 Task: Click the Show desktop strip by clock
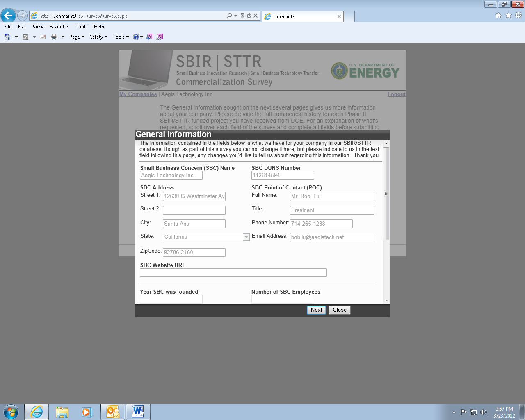(x=522, y=412)
